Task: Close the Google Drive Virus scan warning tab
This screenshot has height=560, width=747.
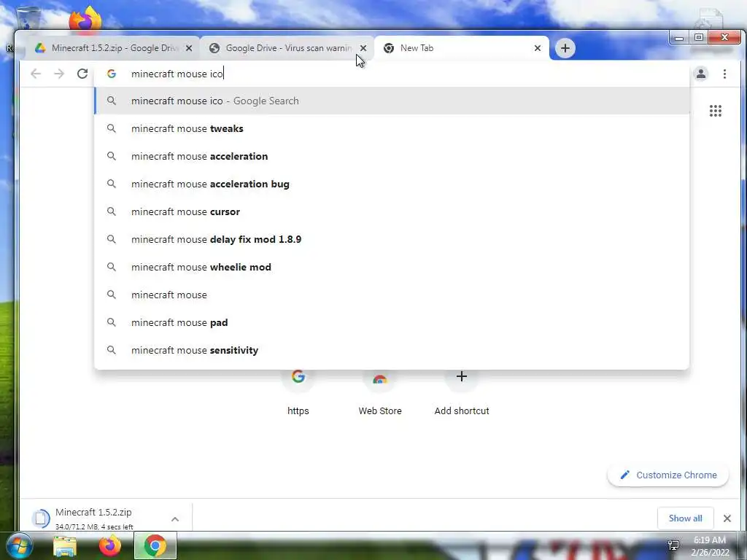Action: coord(363,48)
